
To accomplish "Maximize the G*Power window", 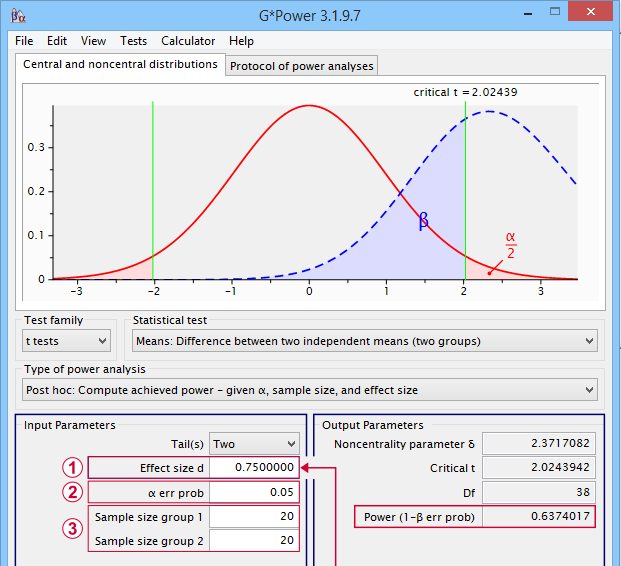I will pyautogui.click(x=555, y=12).
